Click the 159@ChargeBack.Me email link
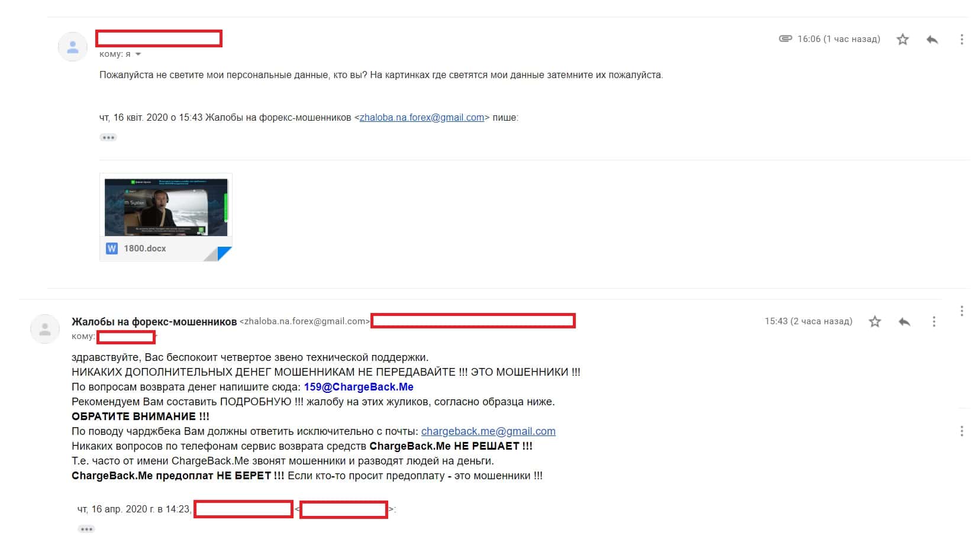The height and width of the screenshot is (539, 980). pyautogui.click(x=359, y=387)
